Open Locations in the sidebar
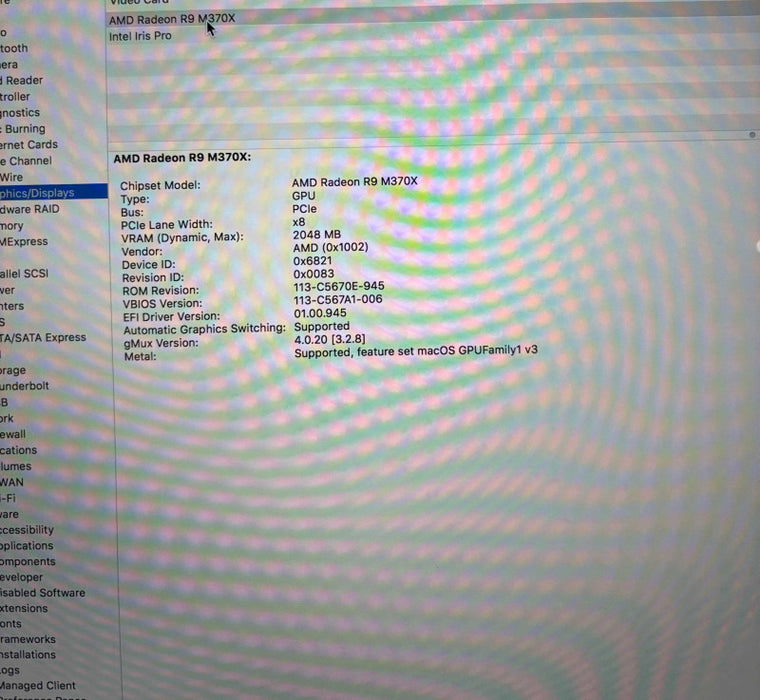This screenshot has height=700, width=760. pyautogui.click(x=18, y=450)
